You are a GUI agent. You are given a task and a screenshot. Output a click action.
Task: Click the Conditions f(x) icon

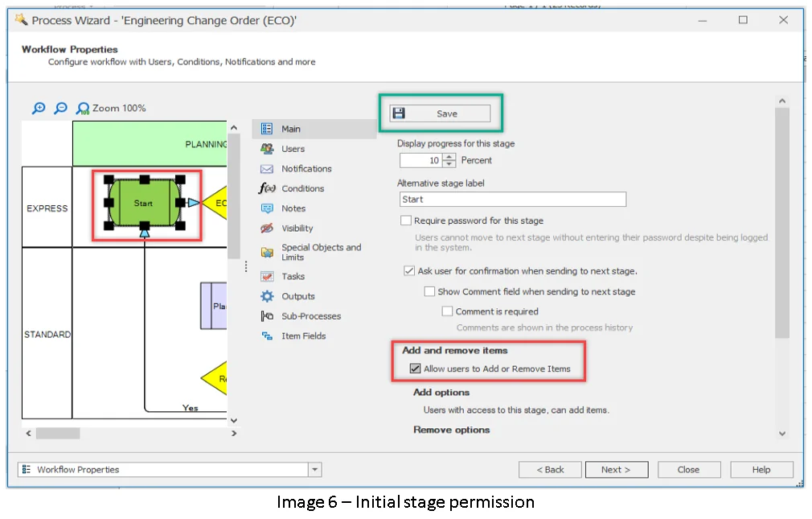click(x=267, y=188)
